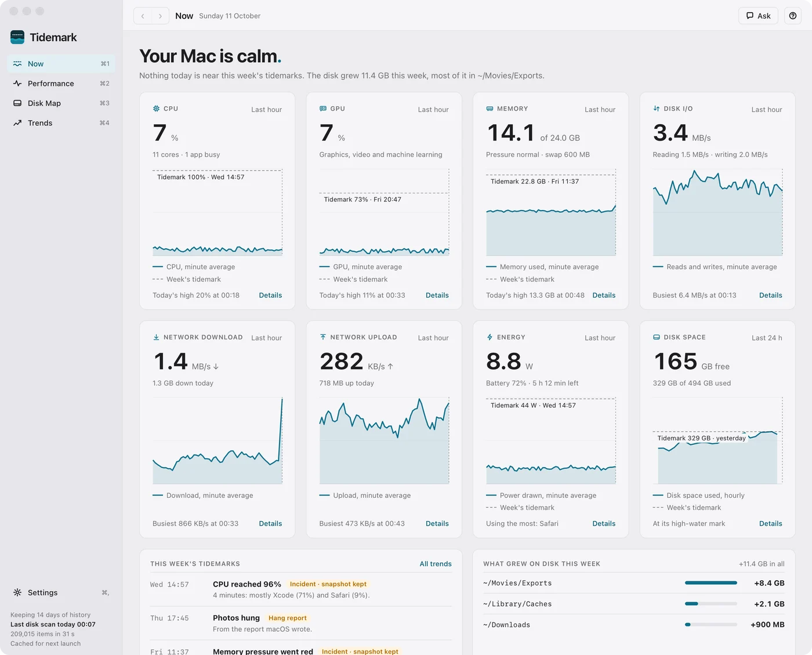Open Details for Network Upload card
Image resolution: width=812 pixels, height=655 pixels.
[437, 523]
